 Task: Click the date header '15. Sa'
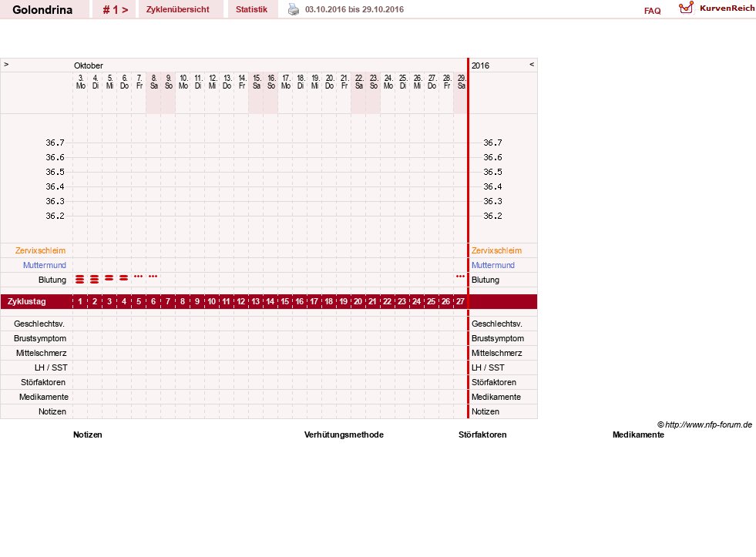257,82
